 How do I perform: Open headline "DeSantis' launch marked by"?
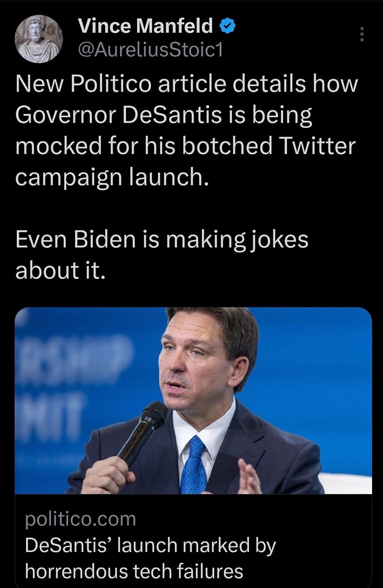[150, 545]
